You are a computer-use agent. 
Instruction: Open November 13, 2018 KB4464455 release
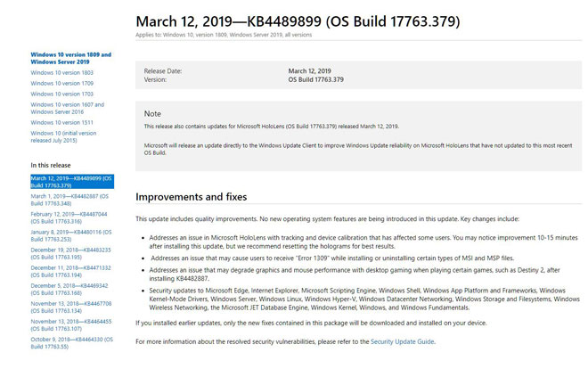pos(71,325)
